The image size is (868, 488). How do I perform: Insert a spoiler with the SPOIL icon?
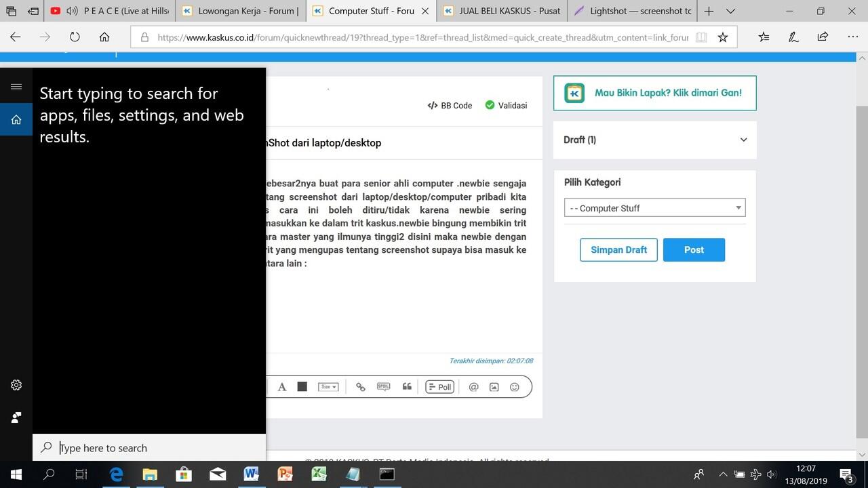click(383, 387)
